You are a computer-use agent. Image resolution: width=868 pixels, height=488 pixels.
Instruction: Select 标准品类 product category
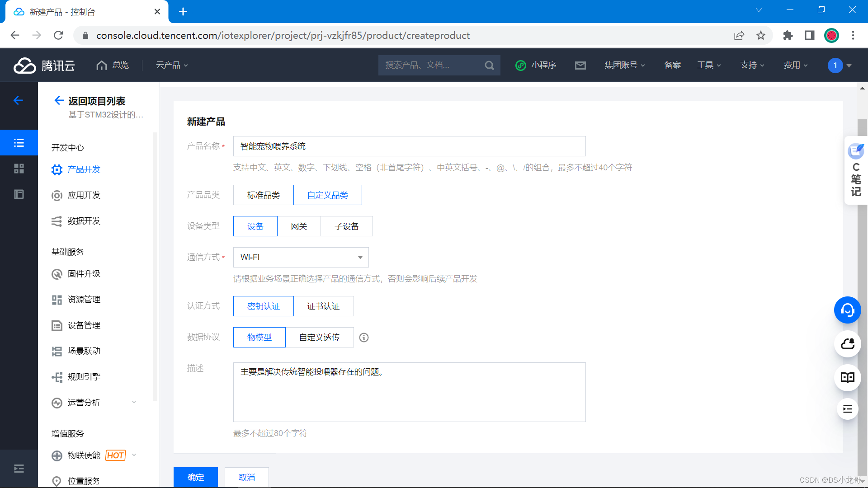[264, 195]
